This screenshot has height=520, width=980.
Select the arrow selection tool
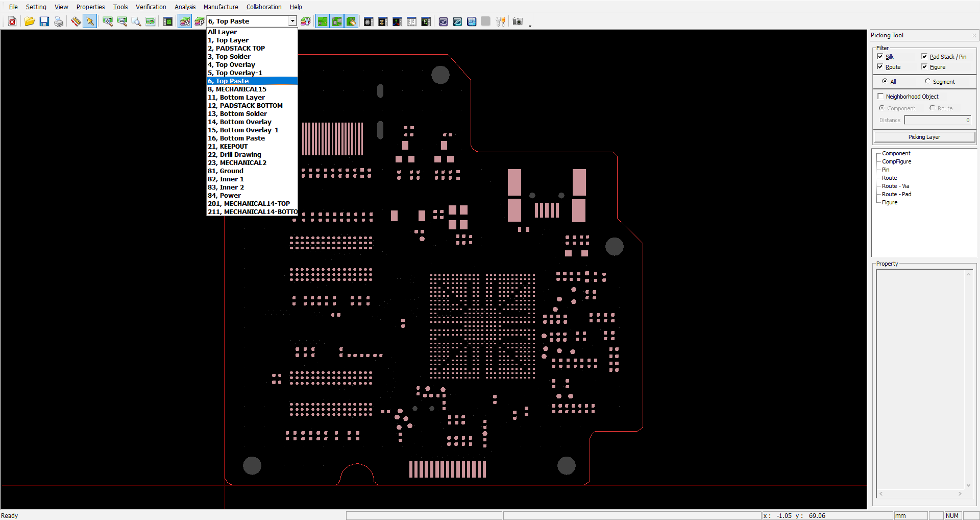[89, 21]
